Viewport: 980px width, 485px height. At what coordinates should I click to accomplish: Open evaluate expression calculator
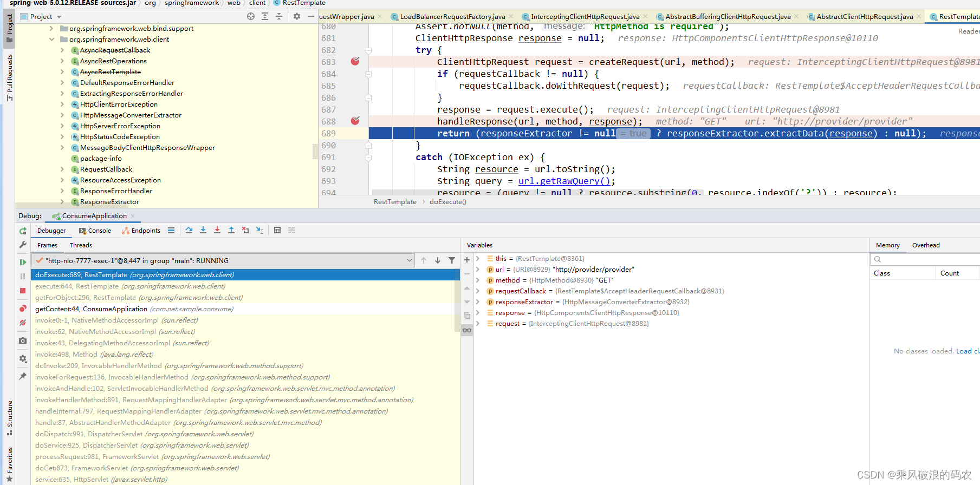[277, 230]
